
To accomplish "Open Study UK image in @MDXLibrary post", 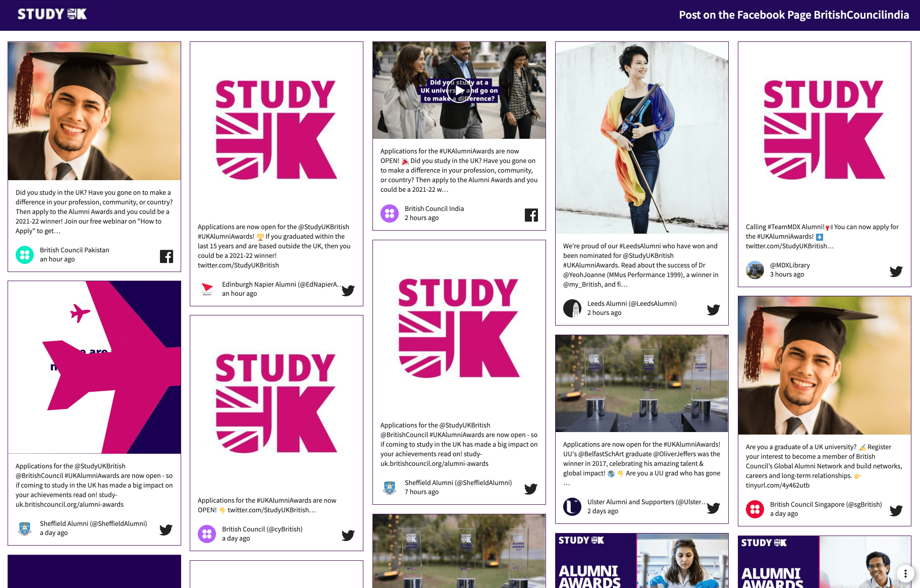I will 825,128.
